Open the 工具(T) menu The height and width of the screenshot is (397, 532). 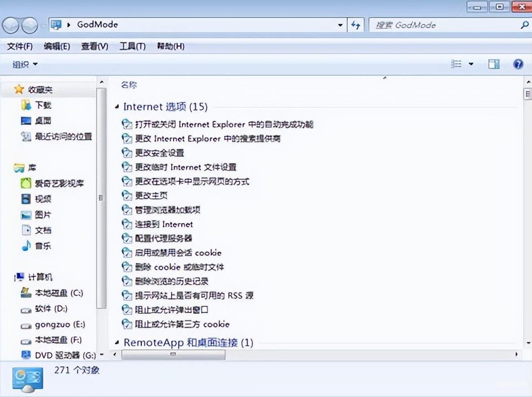[x=132, y=46]
